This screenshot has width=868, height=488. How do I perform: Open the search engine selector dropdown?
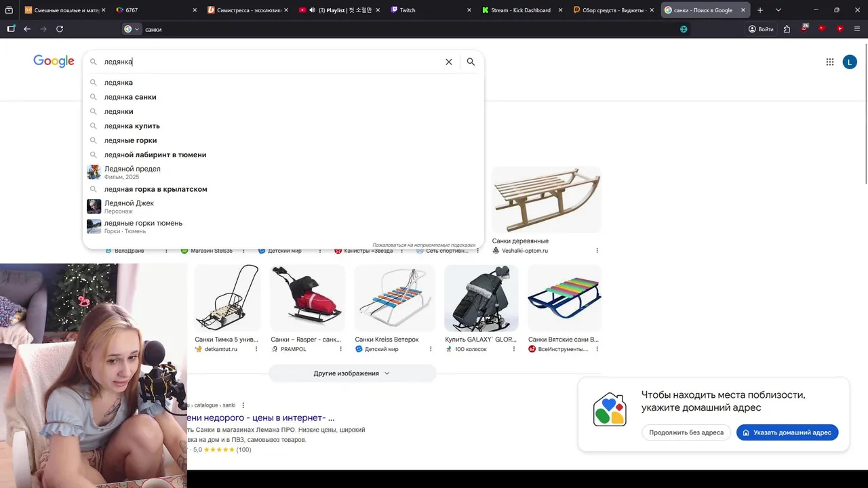pyautogui.click(x=132, y=29)
